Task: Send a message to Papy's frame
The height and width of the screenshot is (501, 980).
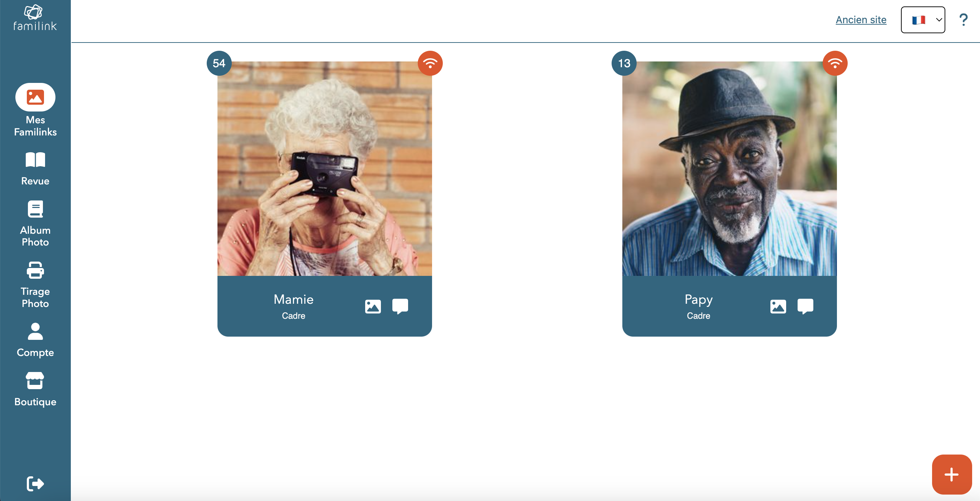Action: point(805,306)
